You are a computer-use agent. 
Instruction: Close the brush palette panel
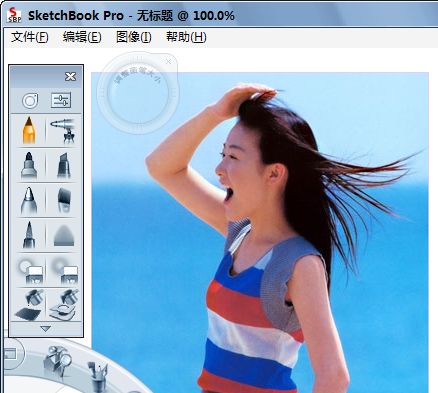(x=70, y=77)
